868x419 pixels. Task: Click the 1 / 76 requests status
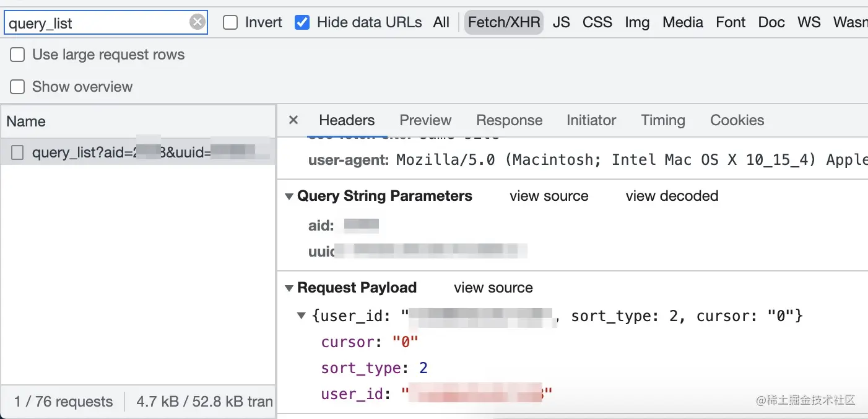[x=64, y=402]
